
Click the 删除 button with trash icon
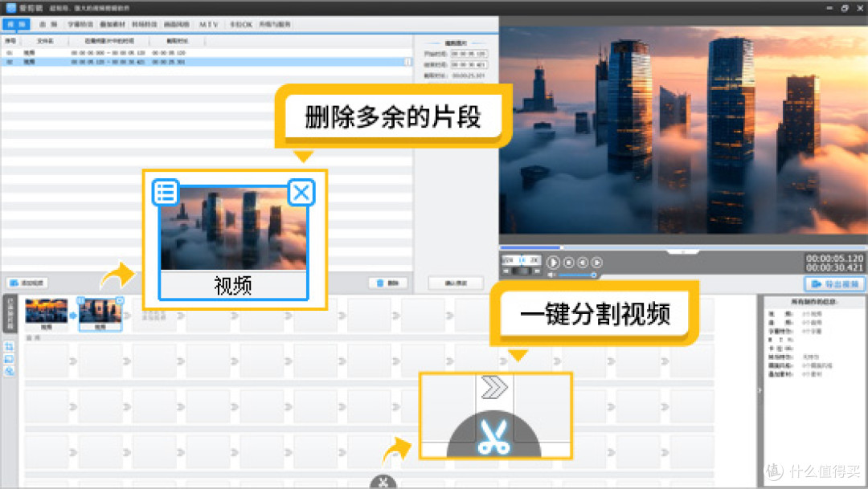(388, 283)
